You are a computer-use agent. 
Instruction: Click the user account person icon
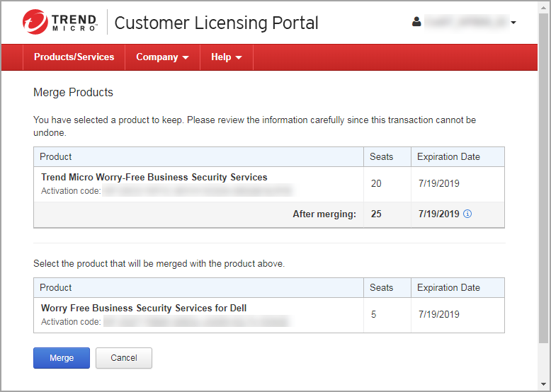pyautogui.click(x=416, y=22)
